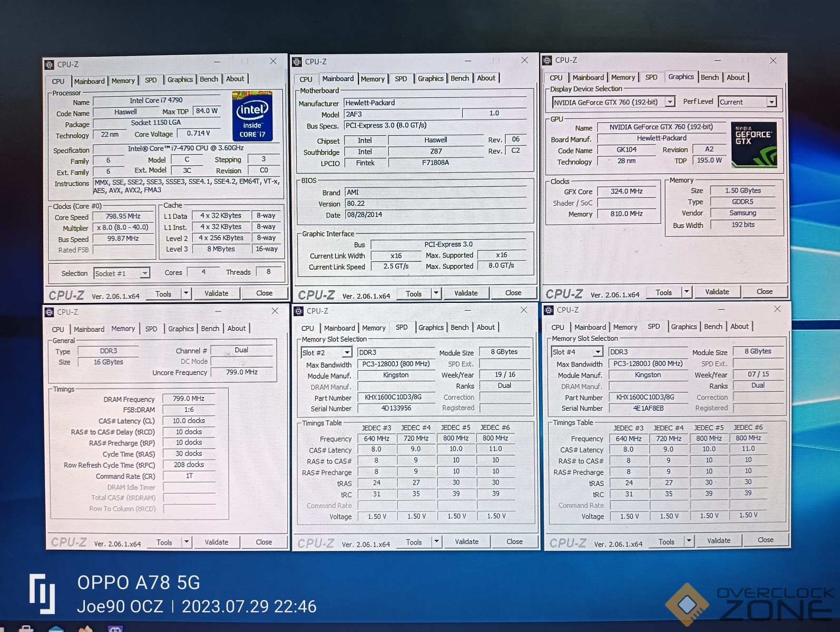Click Validate in the Slot #4 window

pyautogui.click(x=719, y=540)
